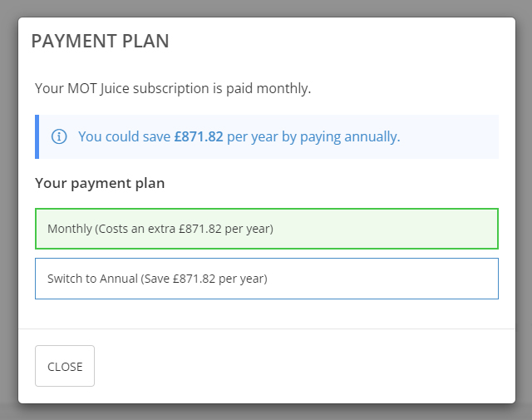Click the word 'annually' in blue banner
This screenshot has width=532, height=420.
click(x=371, y=137)
